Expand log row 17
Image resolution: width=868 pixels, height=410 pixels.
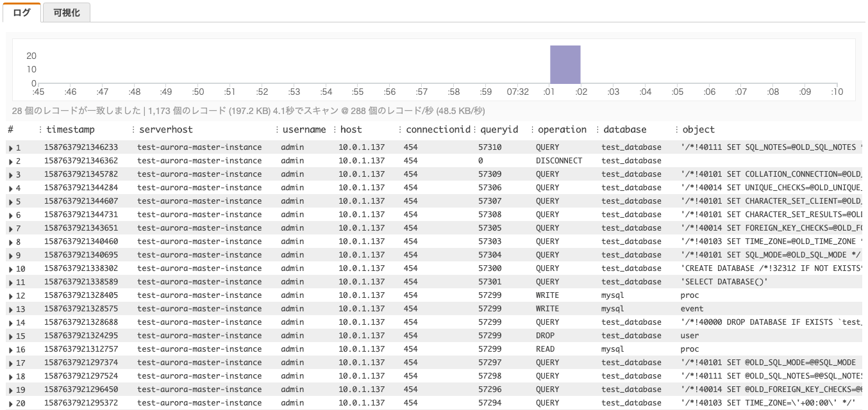coord(11,363)
